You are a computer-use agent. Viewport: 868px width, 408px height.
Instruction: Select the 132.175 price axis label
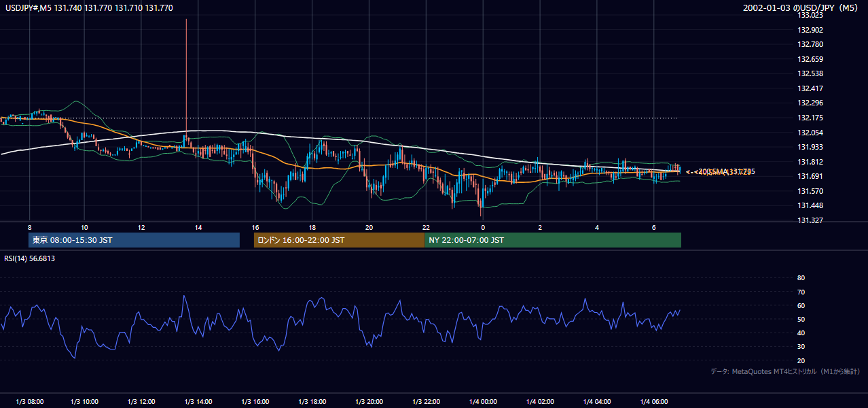coord(811,118)
